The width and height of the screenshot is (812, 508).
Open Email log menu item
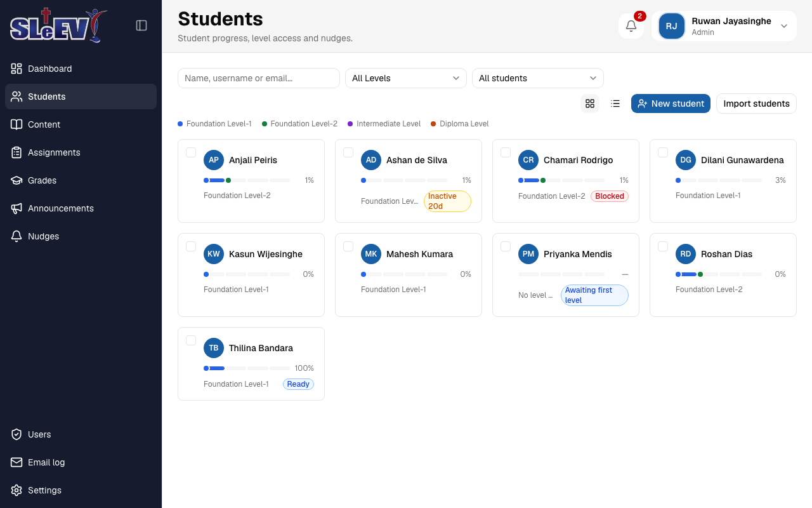(x=81, y=462)
